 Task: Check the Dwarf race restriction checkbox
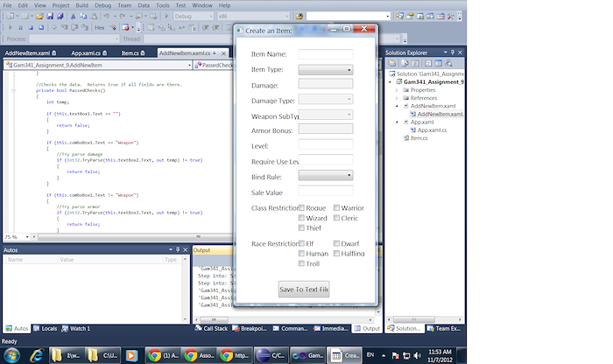(x=336, y=243)
